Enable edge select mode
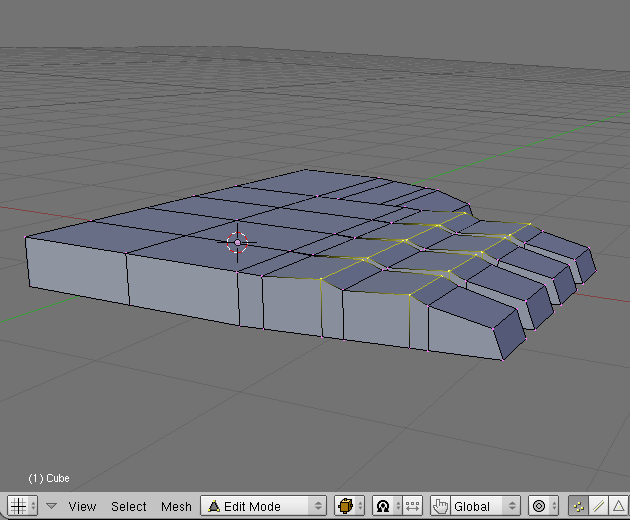The height and width of the screenshot is (520, 630). [599, 506]
